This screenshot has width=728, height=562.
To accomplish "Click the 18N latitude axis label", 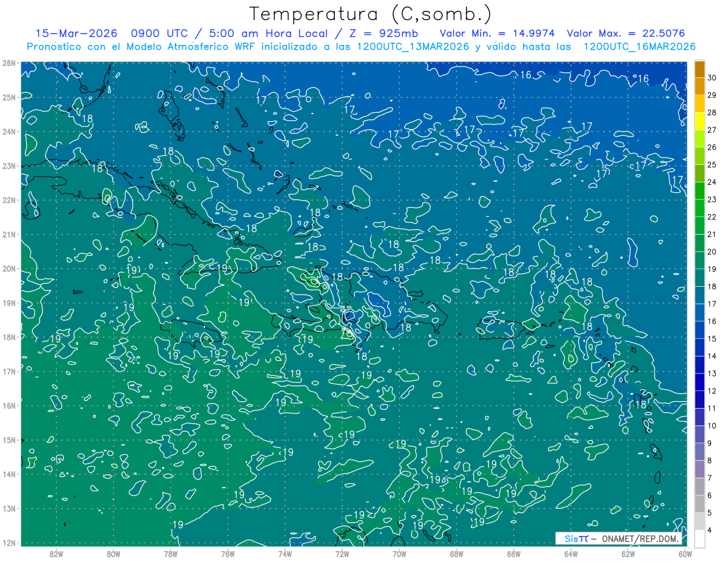I will [8, 337].
